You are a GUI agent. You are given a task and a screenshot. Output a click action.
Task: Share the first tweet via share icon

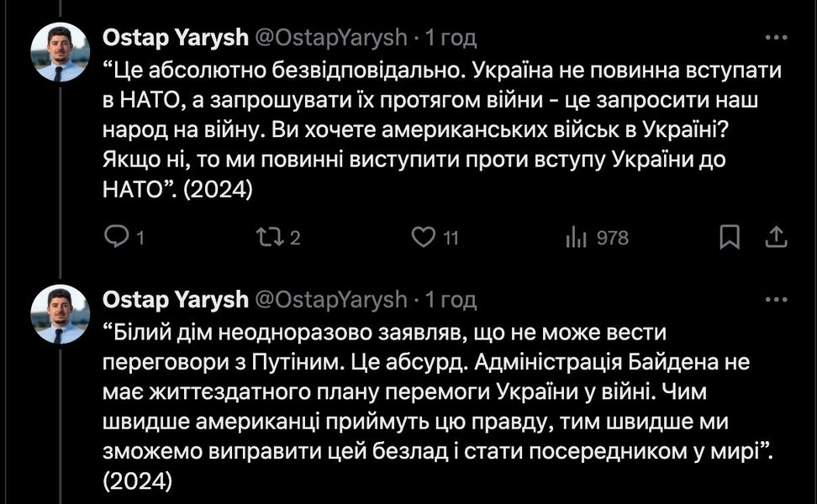coord(774,239)
